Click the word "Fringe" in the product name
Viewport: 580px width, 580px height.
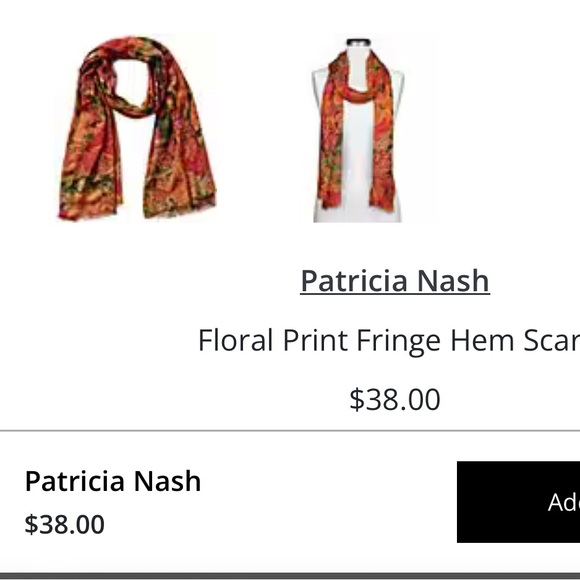click(x=398, y=341)
